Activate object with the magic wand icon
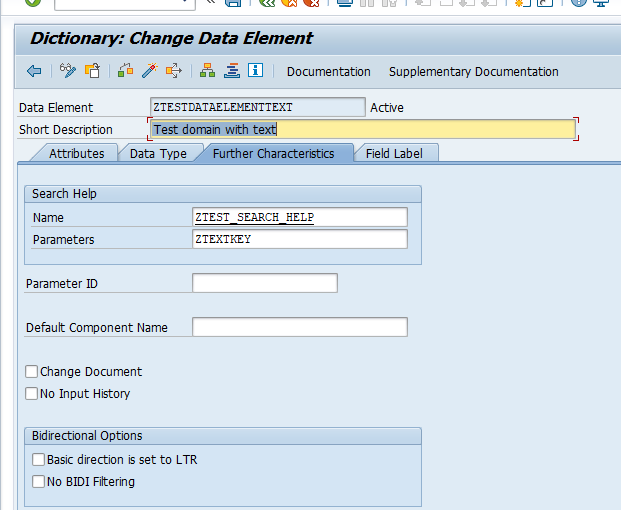 [x=150, y=71]
